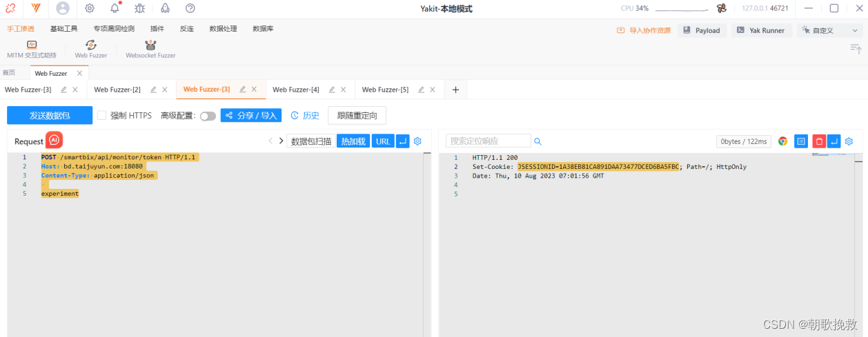868x337 pixels.
Task: Click the red AI badge next to Request
Action: 55,140
